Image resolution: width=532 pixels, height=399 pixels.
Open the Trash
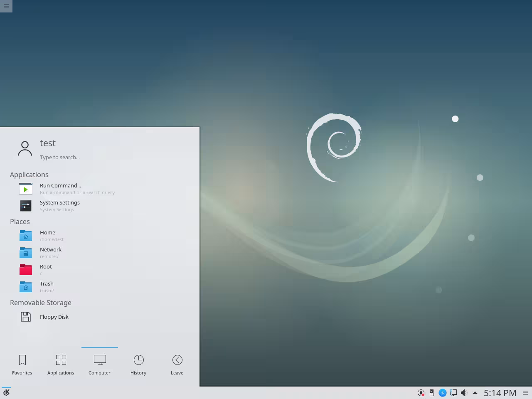pos(47,287)
